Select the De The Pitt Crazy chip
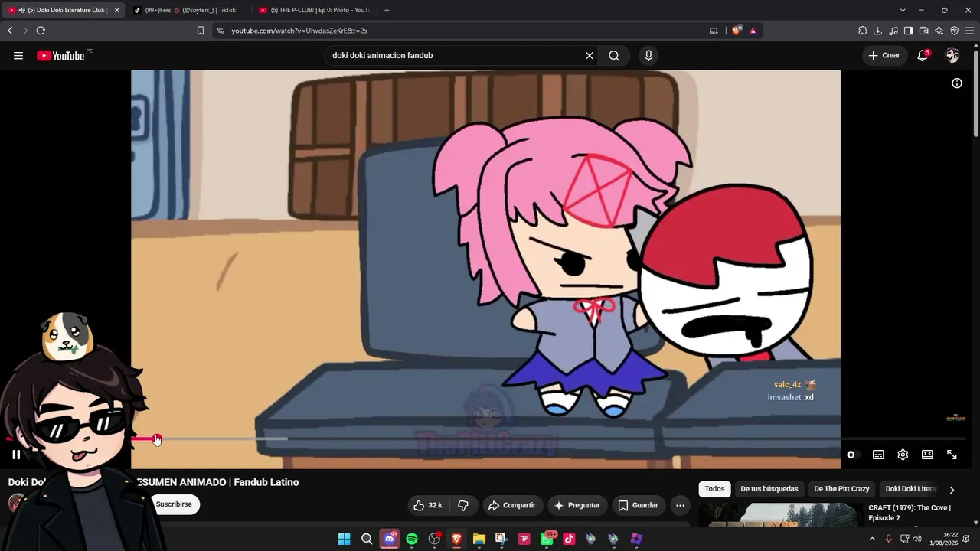Screen dimensions: 980x551 (841, 489)
